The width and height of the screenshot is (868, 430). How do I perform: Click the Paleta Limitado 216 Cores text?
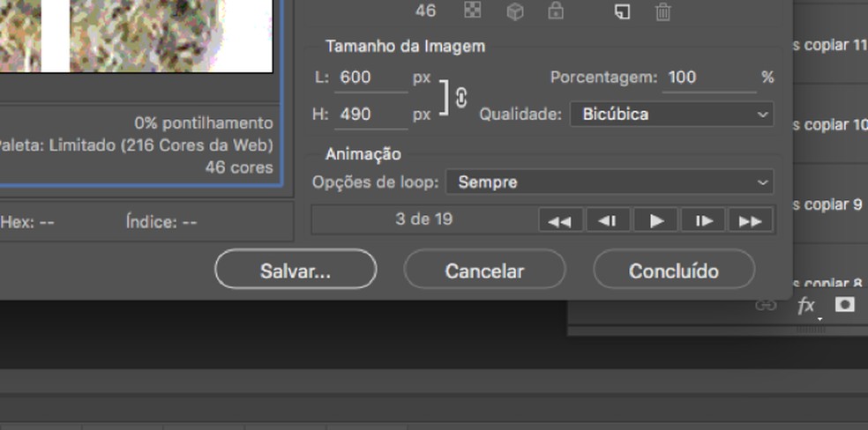click(x=137, y=145)
